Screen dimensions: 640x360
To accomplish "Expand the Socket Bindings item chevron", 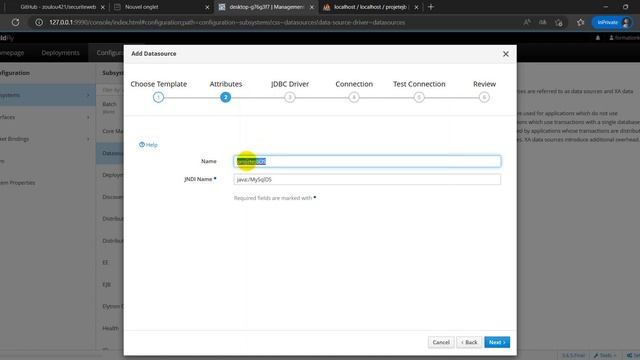I will tap(88, 139).
